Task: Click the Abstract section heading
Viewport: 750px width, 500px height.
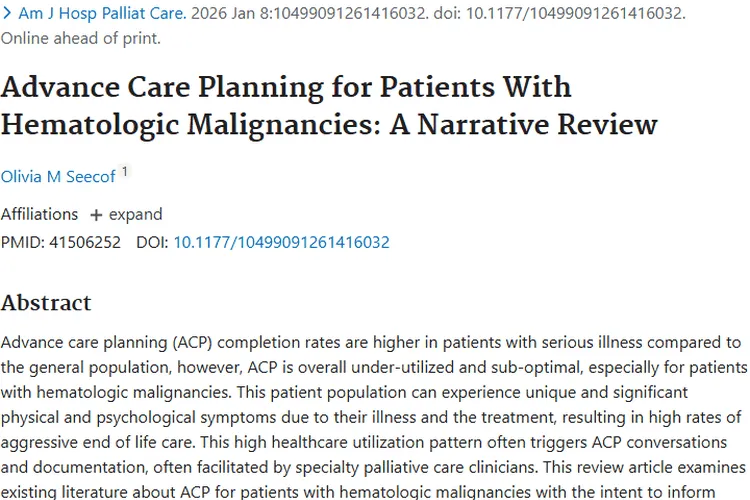Action: [46, 303]
